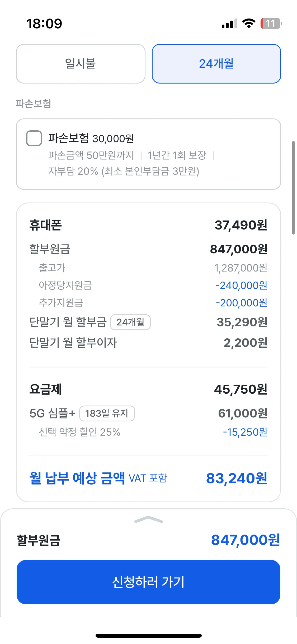The image size is (297, 644).
Task: Tap the 5G 심플+ plan name
Action: [52, 413]
